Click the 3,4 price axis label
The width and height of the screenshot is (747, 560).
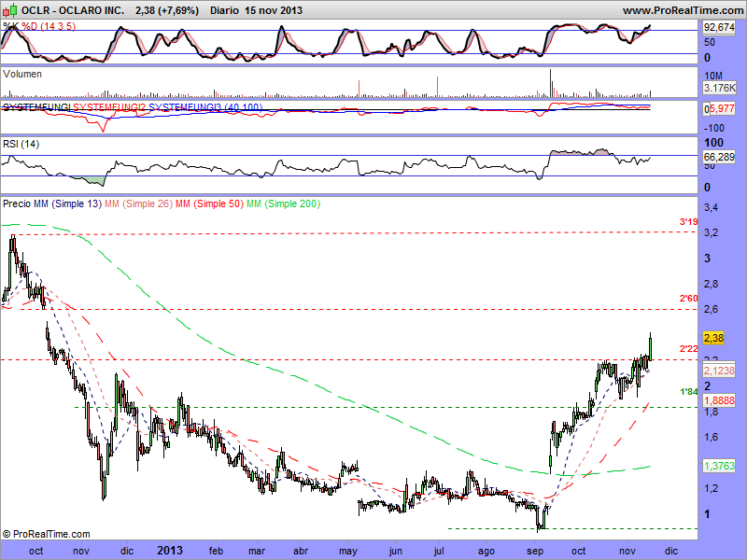[x=711, y=207]
